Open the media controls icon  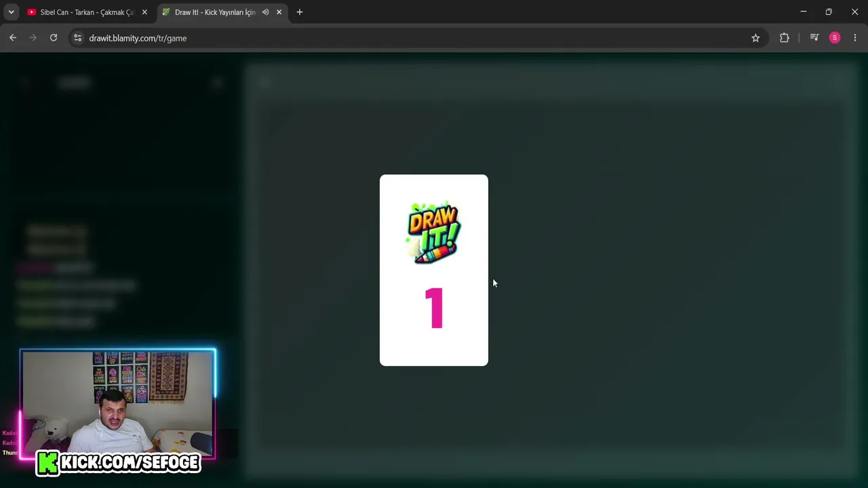point(814,38)
